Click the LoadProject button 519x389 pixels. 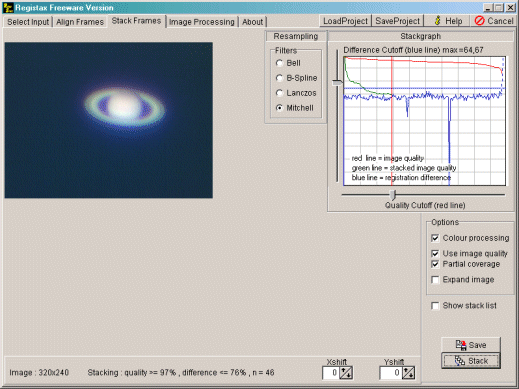(345, 21)
